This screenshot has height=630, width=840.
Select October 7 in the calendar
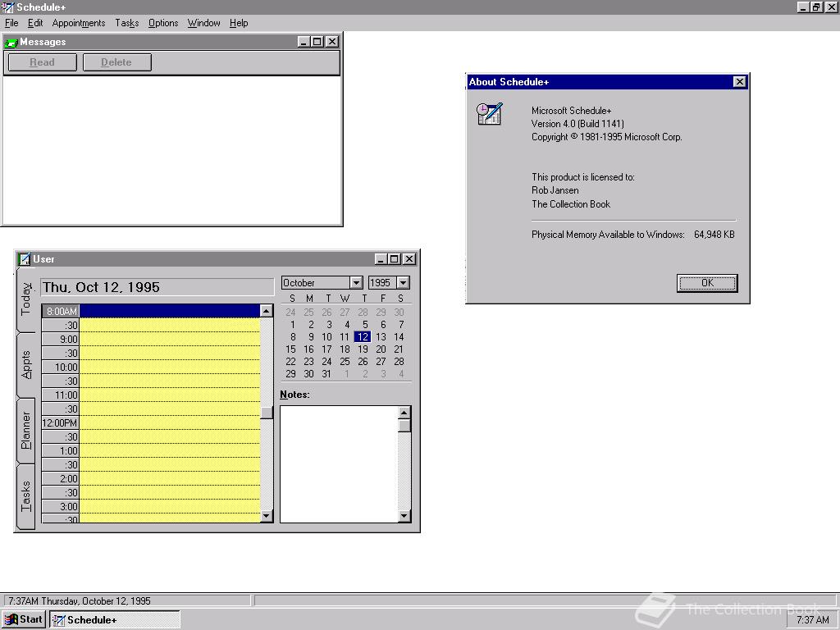(x=401, y=324)
